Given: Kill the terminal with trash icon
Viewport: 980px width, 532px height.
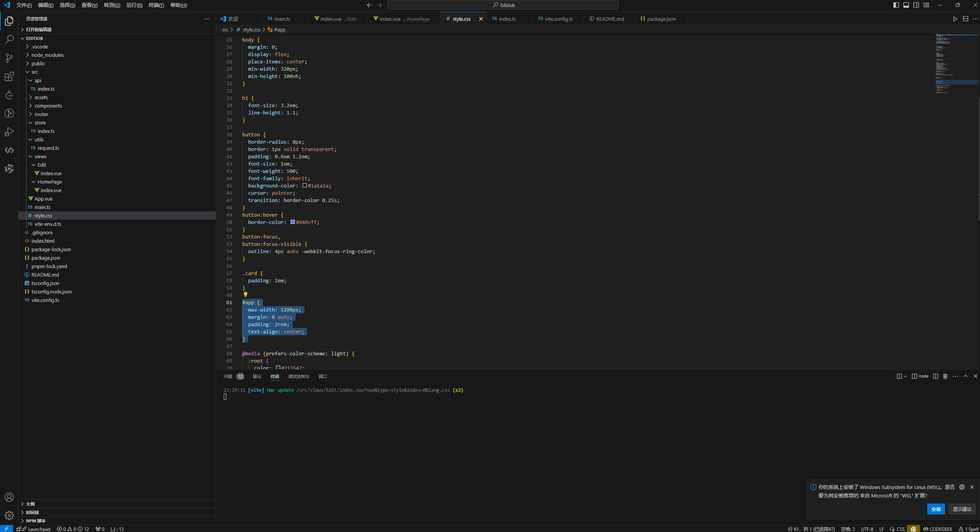Looking at the screenshot, I should point(945,376).
